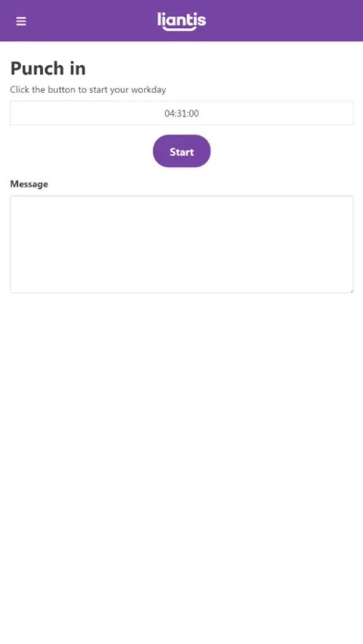Expand the side menu via three-line icon
Image resolution: width=363 pixels, height=644 pixels.
(21, 21)
